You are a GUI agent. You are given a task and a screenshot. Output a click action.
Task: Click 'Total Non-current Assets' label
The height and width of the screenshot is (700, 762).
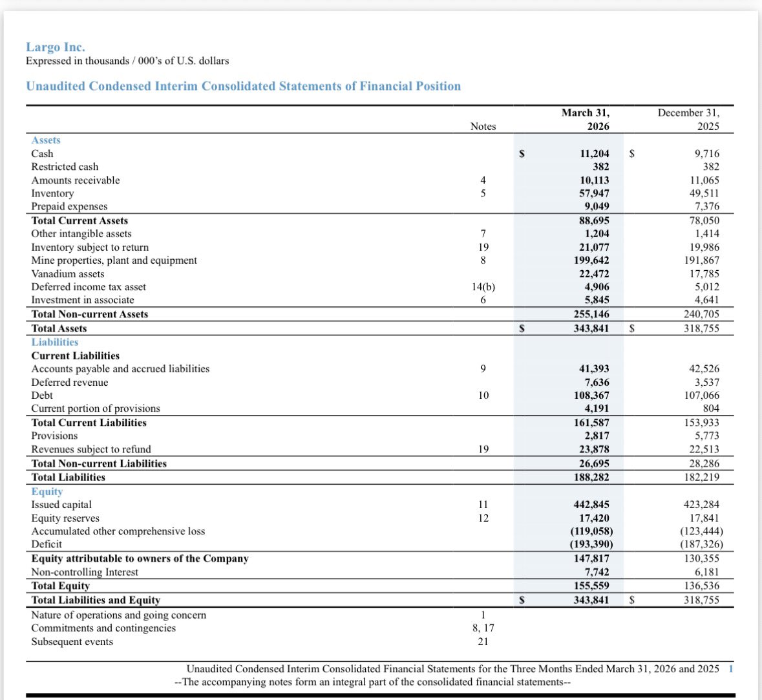coord(90,315)
